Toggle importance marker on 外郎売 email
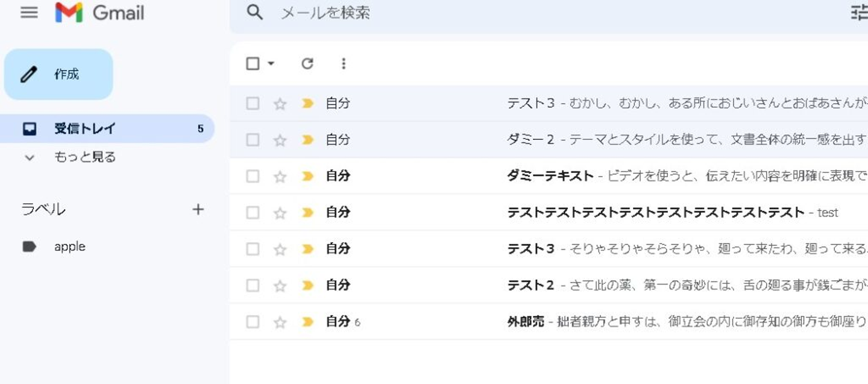 pos(307,322)
